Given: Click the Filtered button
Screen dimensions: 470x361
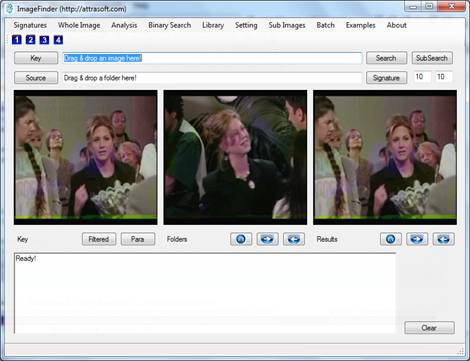Looking at the screenshot, I should point(99,239).
